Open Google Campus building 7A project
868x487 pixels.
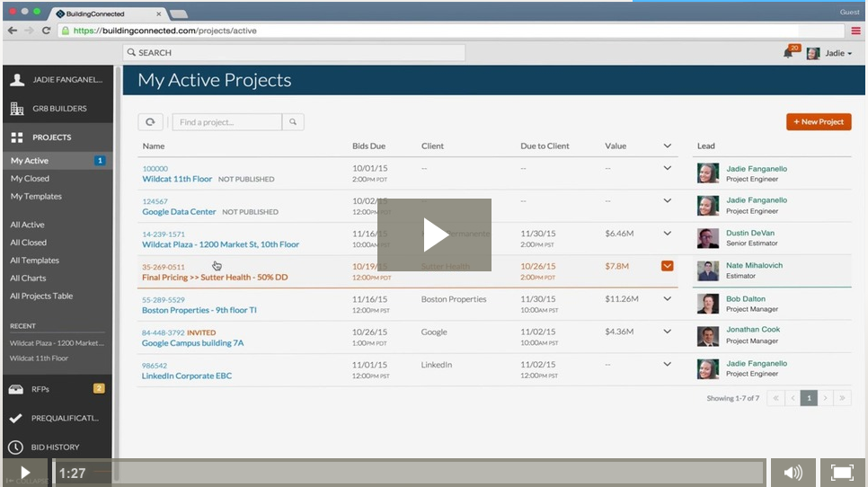(x=192, y=343)
